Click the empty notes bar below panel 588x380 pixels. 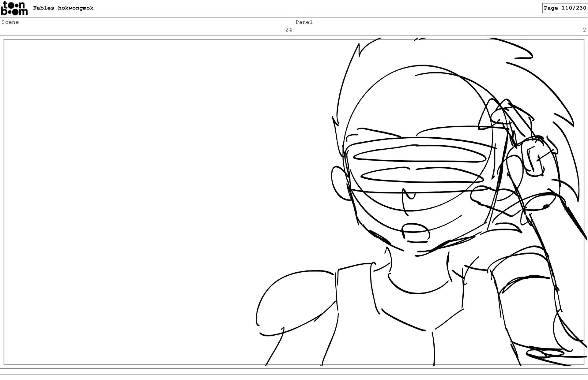[294, 371]
